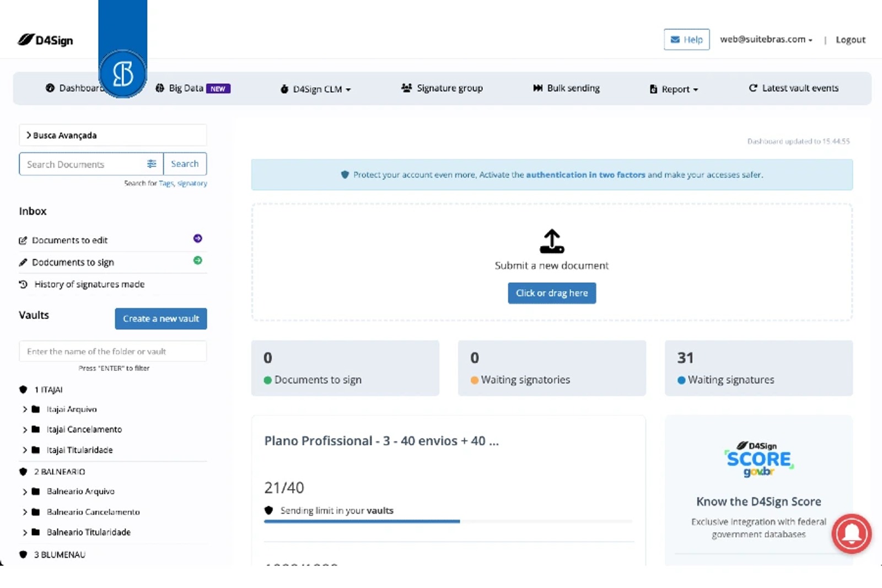Image resolution: width=882 pixels, height=588 pixels.
Task: Expand the Itajai Titularidade folder
Action: click(x=25, y=450)
